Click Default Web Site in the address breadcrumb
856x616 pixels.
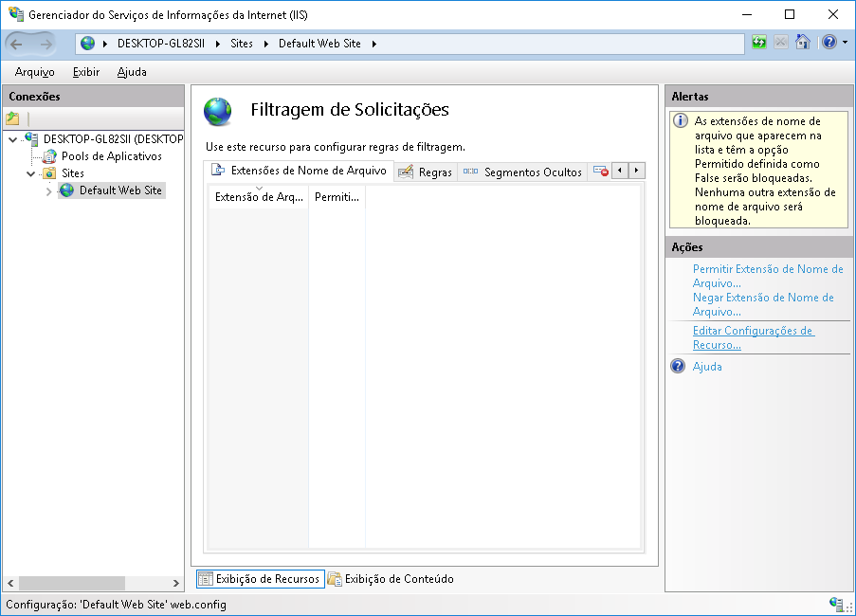point(319,44)
